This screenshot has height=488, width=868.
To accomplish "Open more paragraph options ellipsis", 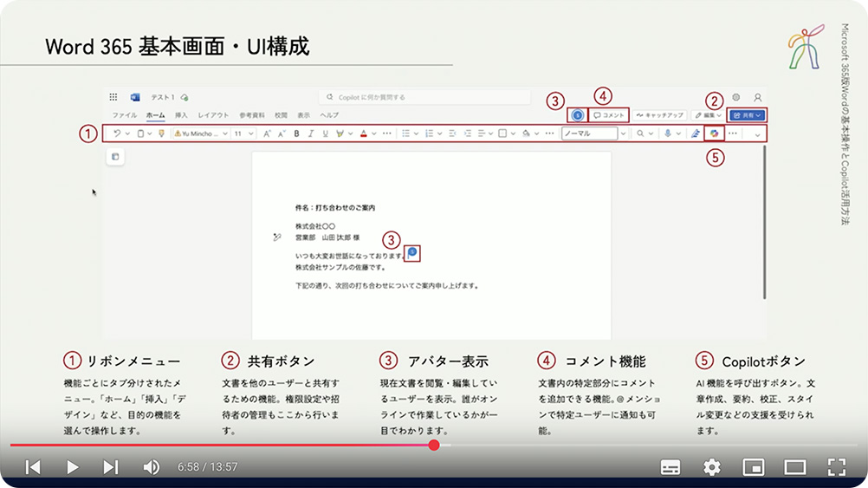I will [x=549, y=133].
